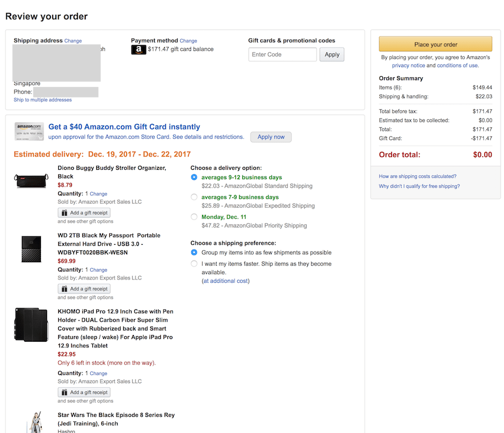Change quantity of WD 2TB hard drive
Image resolution: width=504 pixels, height=433 pixels.
(x=99, y=270)
